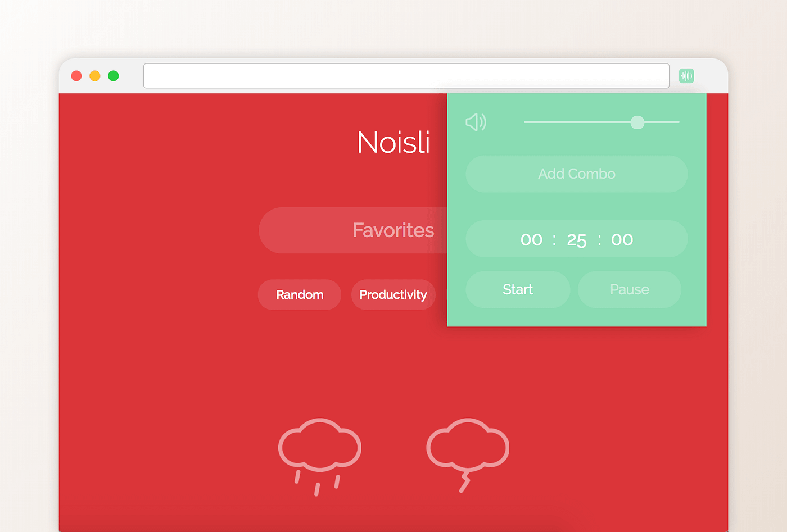Click the timer minutes value 25
The image size is (787, 532).
click(x=577, y=240)
